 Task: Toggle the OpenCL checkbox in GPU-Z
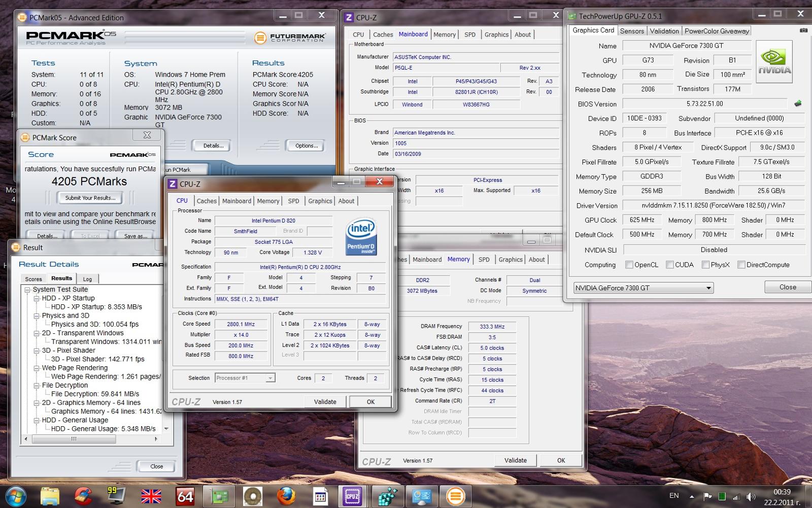(x=629, y=265)
